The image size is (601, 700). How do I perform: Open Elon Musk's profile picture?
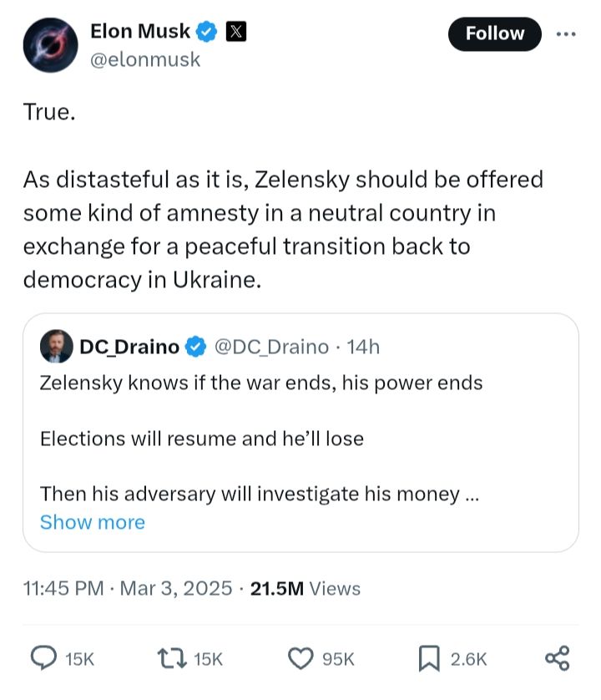(50, 44)
